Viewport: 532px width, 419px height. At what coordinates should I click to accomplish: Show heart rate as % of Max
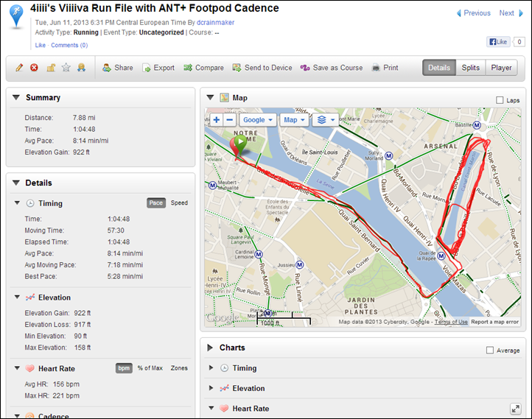click(150, 368)
